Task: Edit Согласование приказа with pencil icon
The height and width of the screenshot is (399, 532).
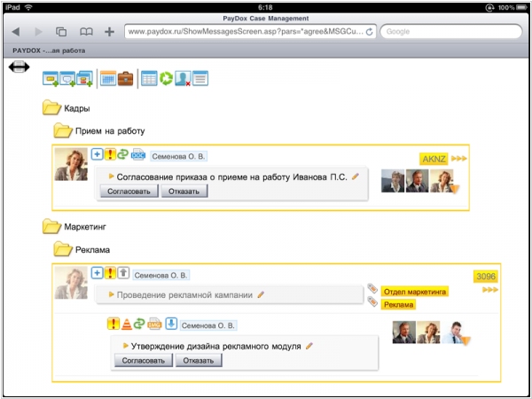Action: [356, 176]
